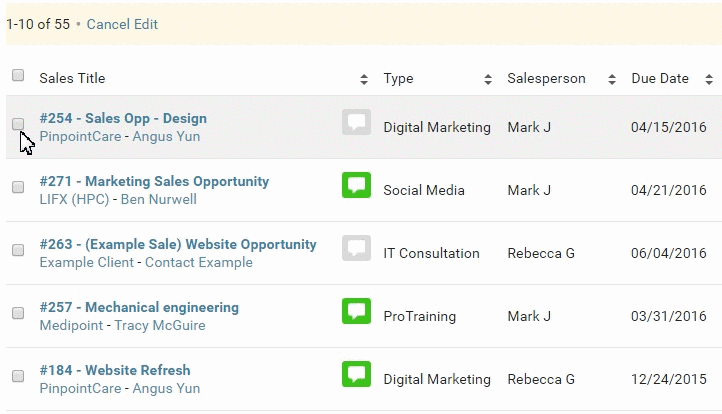Open comment icon for #254 Sales Opp - Design
This screenshot has height=414, width=722.
click(x=356, y=122)
